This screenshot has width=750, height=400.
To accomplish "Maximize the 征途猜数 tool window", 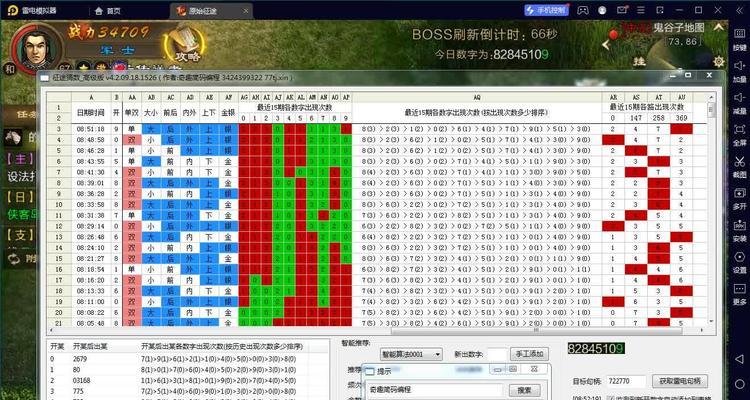I will (x=688, y=76).
